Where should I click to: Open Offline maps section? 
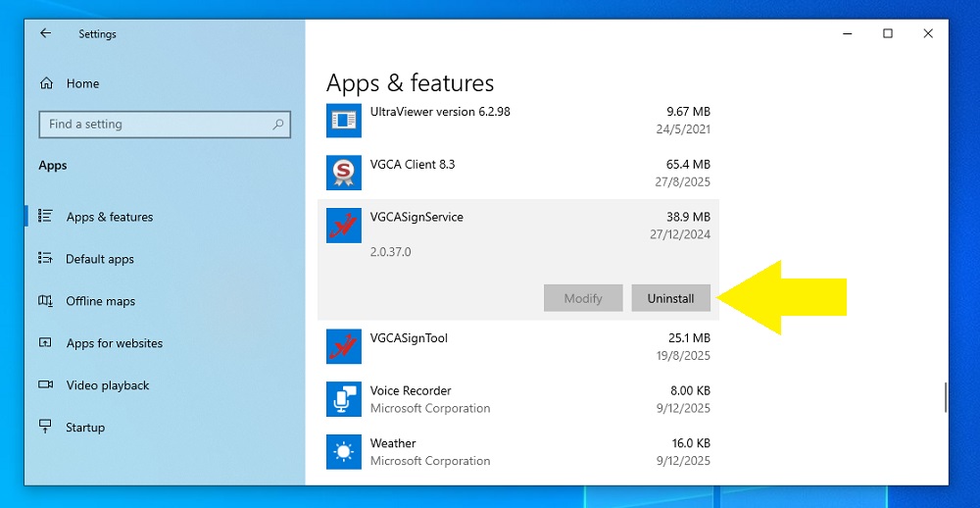100,301
